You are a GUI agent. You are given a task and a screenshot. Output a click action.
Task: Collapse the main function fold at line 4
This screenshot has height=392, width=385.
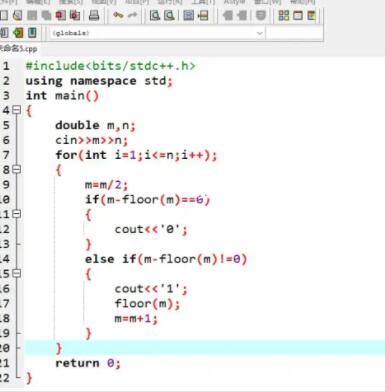[x=16, y=110]
